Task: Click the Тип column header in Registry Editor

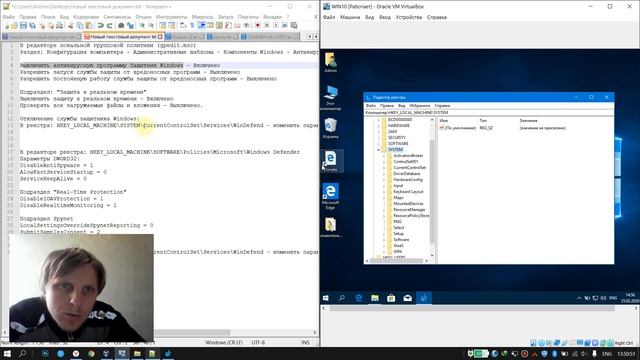Action: click(483, 121)
